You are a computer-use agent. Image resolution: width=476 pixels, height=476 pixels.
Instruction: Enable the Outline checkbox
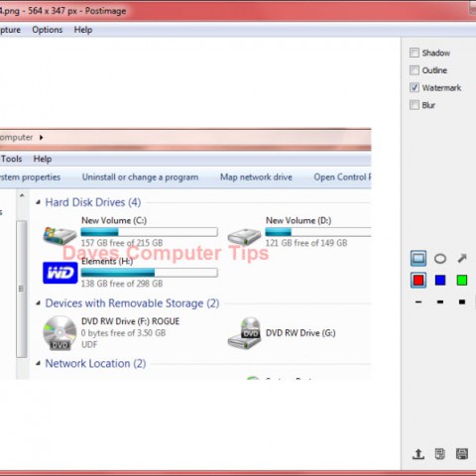[415, 70]
